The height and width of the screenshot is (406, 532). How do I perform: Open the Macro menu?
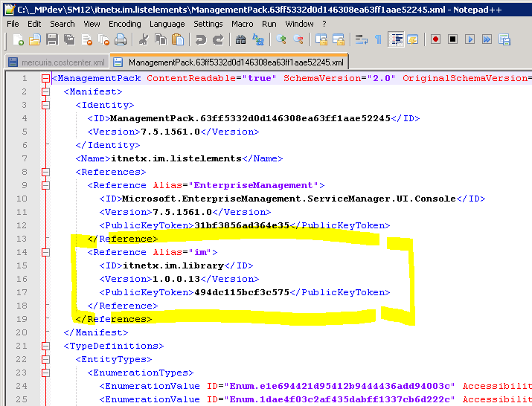(x=242, y=23)
